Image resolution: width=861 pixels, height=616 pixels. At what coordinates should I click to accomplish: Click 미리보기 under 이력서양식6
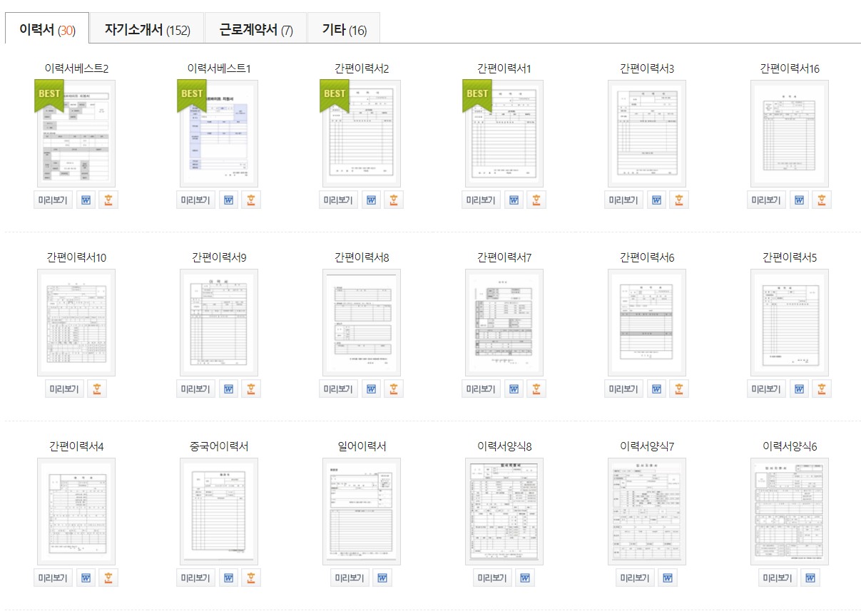pos(778,577)
